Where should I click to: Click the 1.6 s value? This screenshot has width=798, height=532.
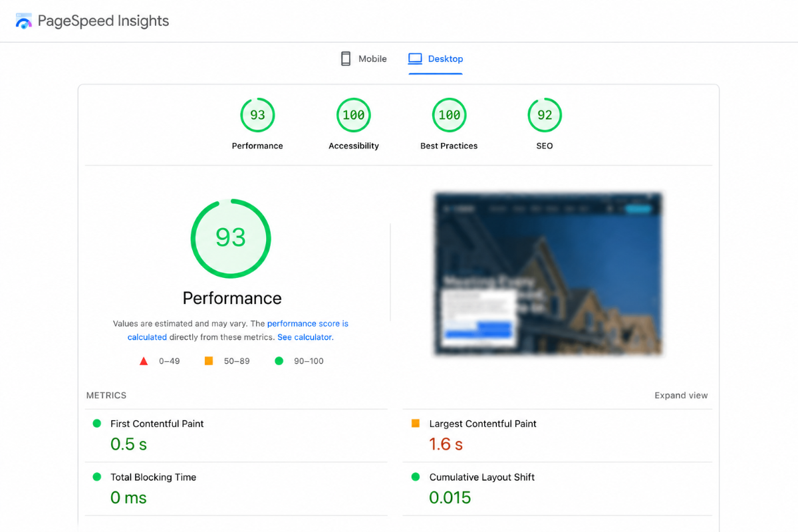pos(446,444)
